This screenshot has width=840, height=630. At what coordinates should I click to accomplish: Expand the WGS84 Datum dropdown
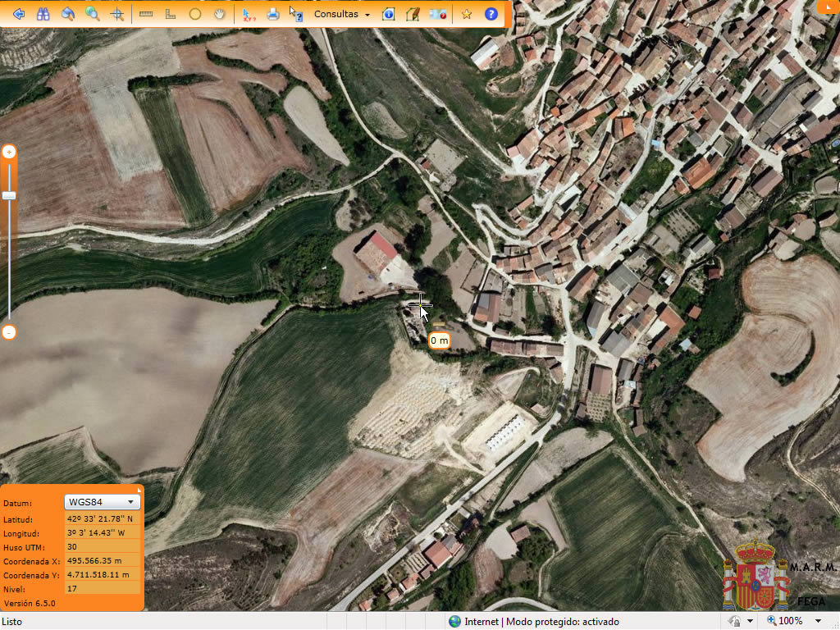point(103,502)
